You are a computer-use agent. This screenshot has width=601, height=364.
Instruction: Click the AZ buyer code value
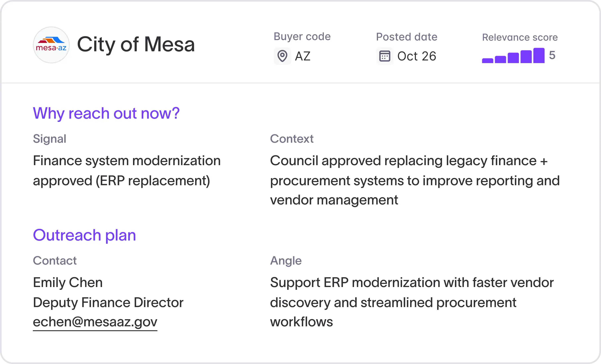click(303, 56)
